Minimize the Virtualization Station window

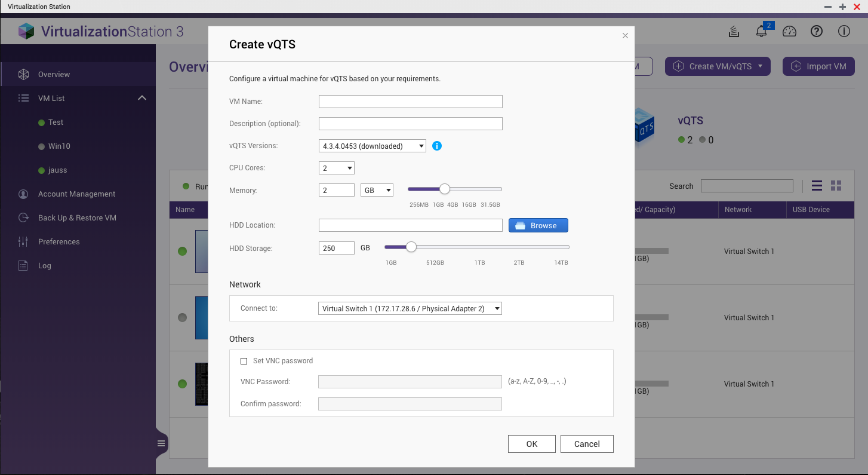(x=828, y=7)
